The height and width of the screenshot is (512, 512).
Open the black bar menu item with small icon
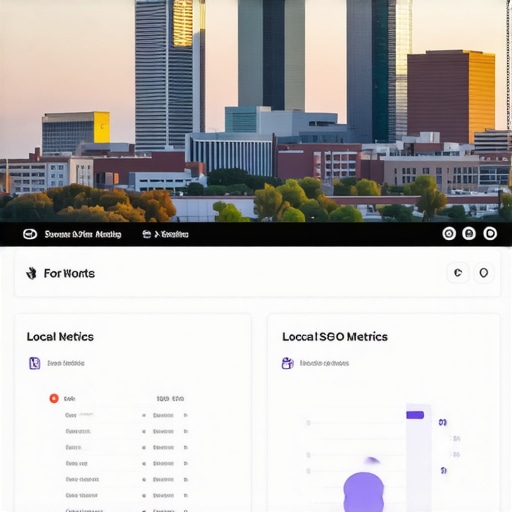165,234
